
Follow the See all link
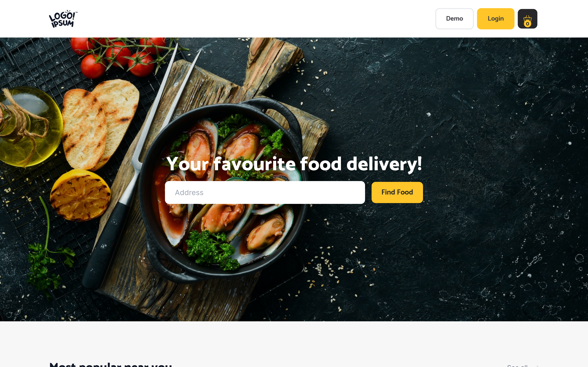pos(518,366)
